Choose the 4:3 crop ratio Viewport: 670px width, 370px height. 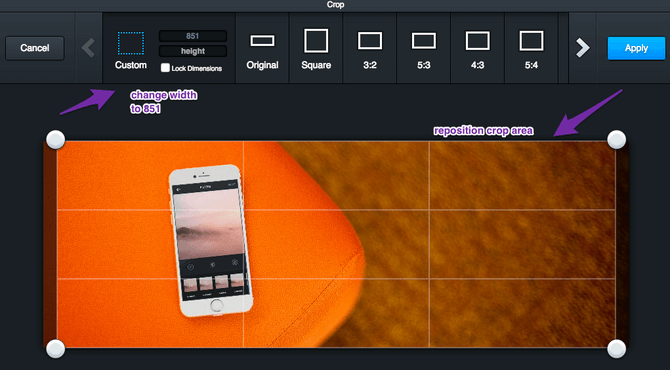(x=478, y=41)
